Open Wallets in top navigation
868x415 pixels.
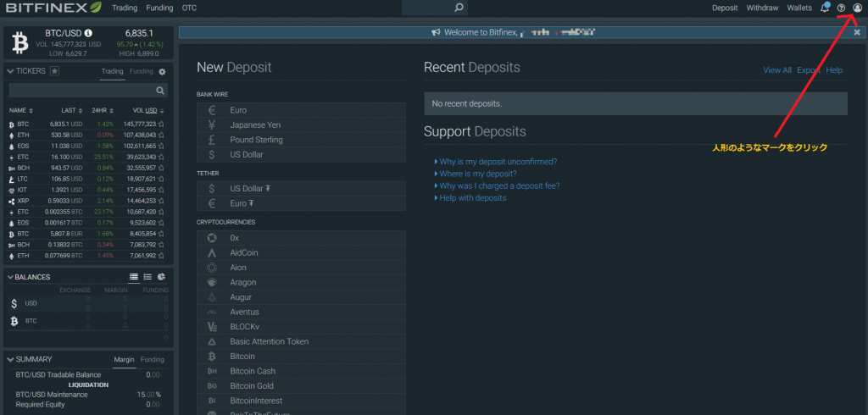pyautogui.click(x=799, y=8)
